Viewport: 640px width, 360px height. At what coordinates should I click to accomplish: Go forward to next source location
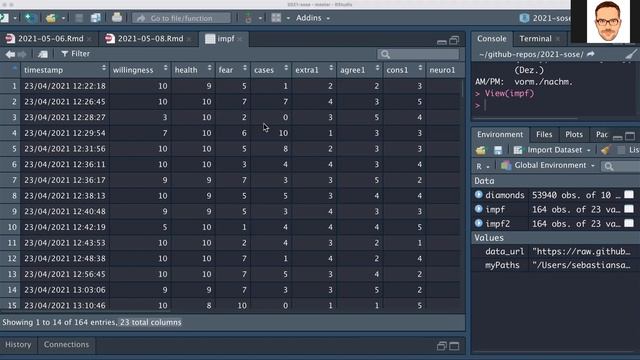coord(22,54)
